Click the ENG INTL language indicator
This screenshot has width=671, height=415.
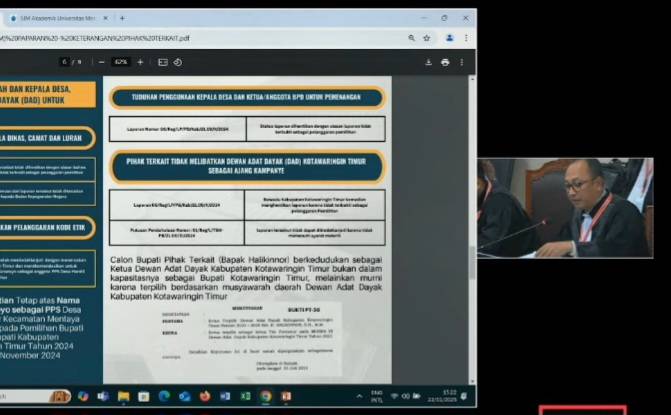[x=377, y=397]
